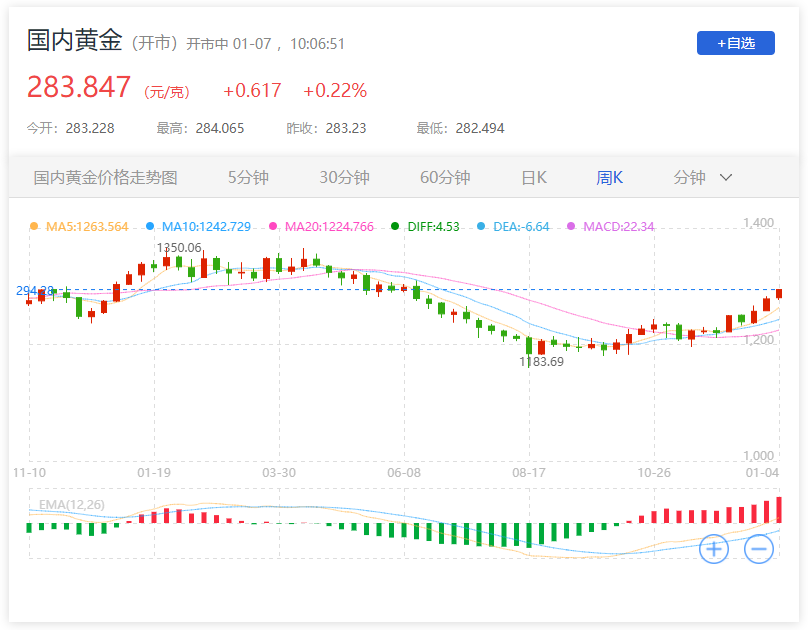
Task: Click the purple MACD legend dot
Action: pyautogui.click(x=572, y=227)
